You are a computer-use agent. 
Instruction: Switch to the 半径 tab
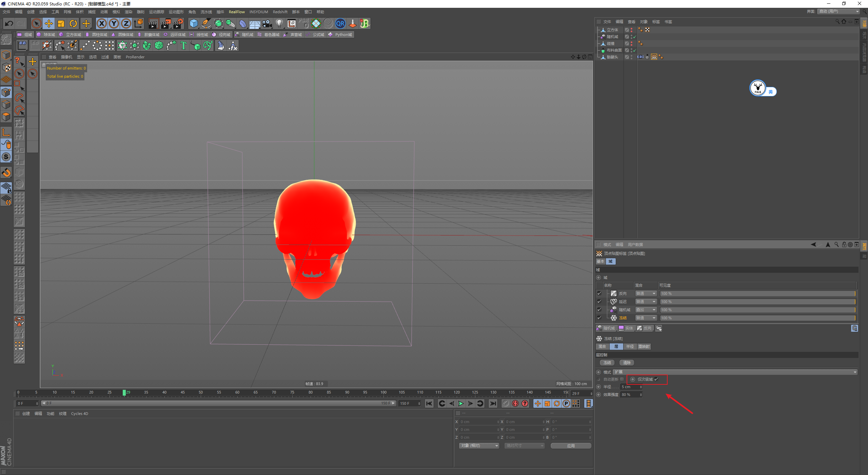[x=630, y=346]
